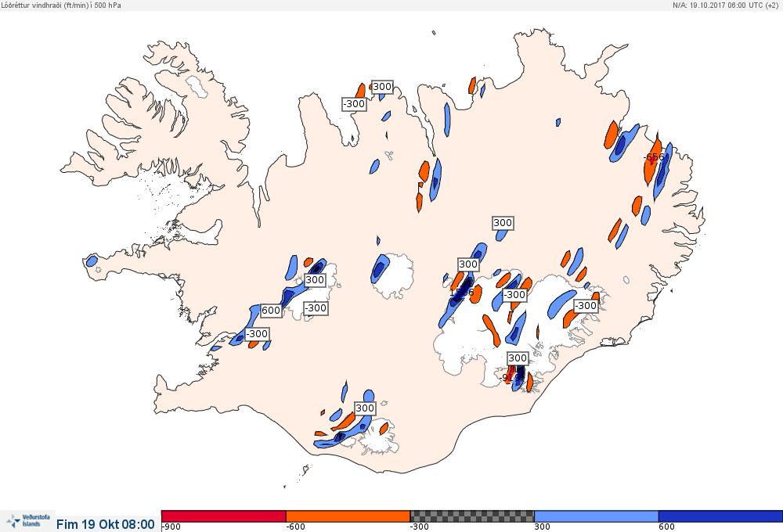Click the '19.10.2017 06:00 UTC (+2)' timestamp
The height and width of the screenshot is (532, 783).
click(734, 5)
